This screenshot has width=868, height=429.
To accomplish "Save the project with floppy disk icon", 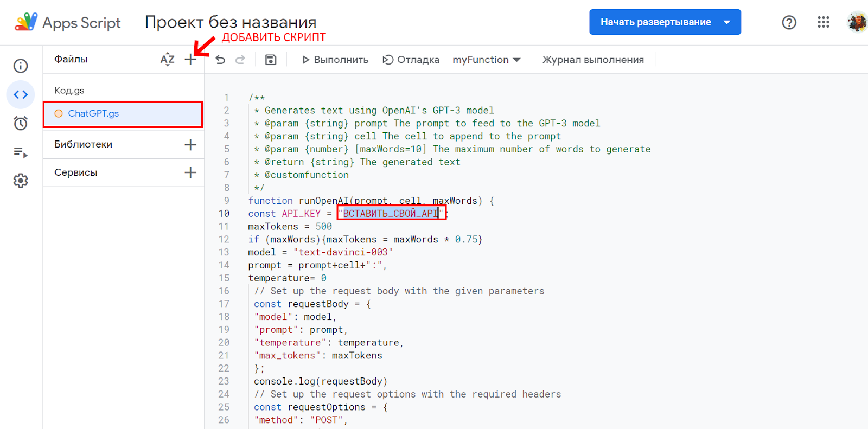I will pos(271,60).
